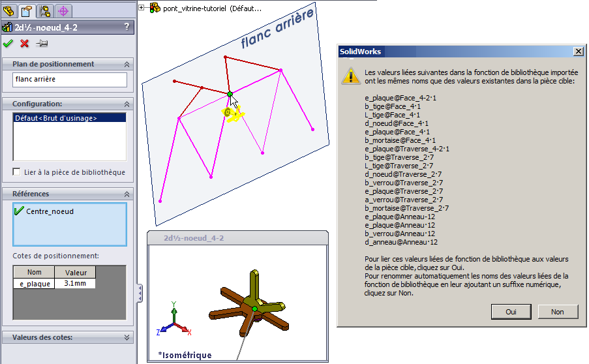Open the FeatureManager design tree tab
This screenshot has height=364, width=589.
pos(8,10)
